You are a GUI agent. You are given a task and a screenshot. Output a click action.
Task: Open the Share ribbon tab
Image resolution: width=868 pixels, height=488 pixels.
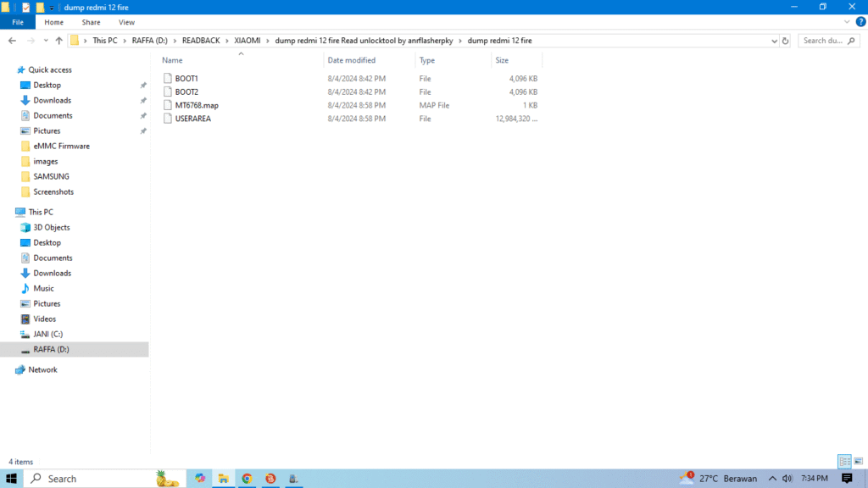coord(91,22)
